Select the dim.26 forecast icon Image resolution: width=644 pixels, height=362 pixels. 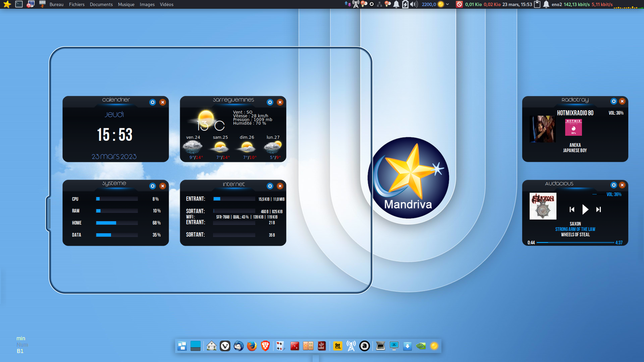pyautogui.click(x=247, y=147)
